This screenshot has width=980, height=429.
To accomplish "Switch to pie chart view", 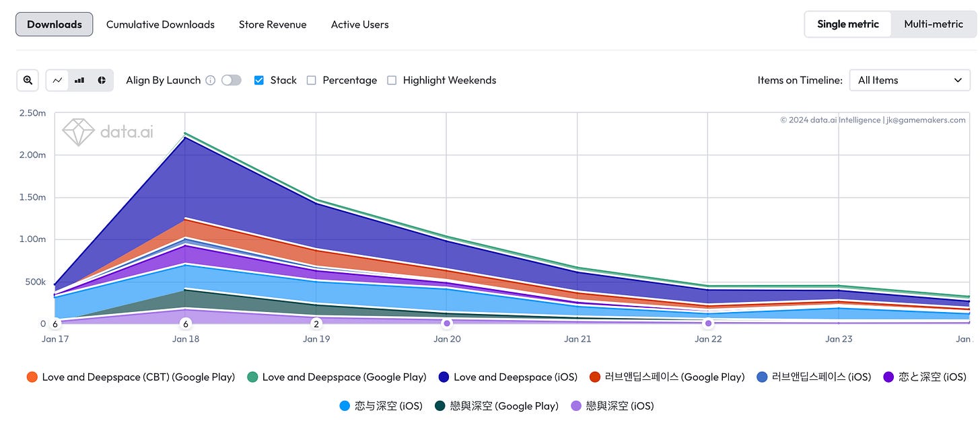I will 102,80.
